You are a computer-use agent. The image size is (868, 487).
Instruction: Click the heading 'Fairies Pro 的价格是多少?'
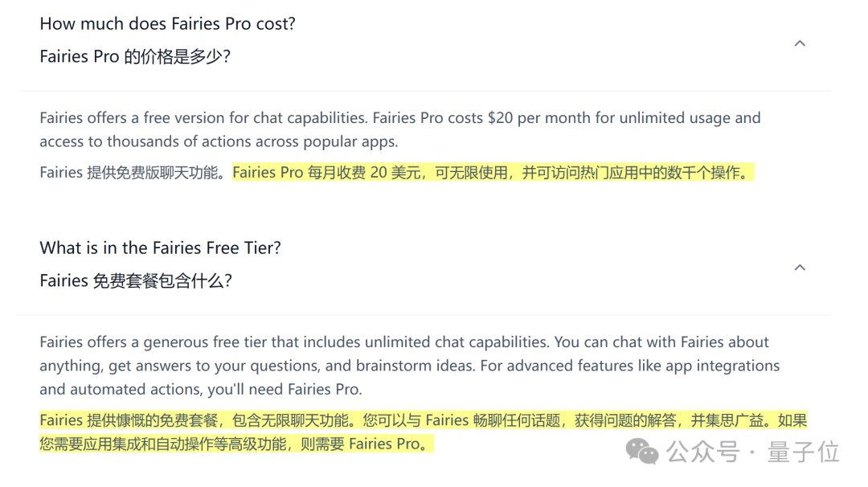135,56
